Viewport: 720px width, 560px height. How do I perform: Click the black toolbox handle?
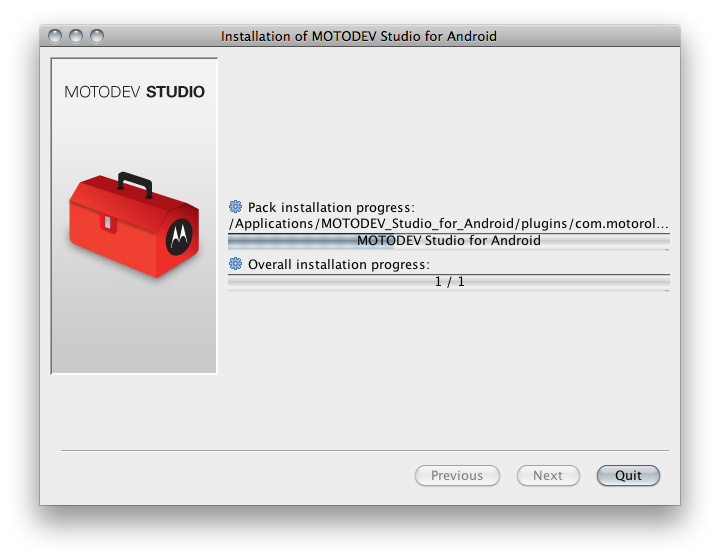click(x=135, y=184)
